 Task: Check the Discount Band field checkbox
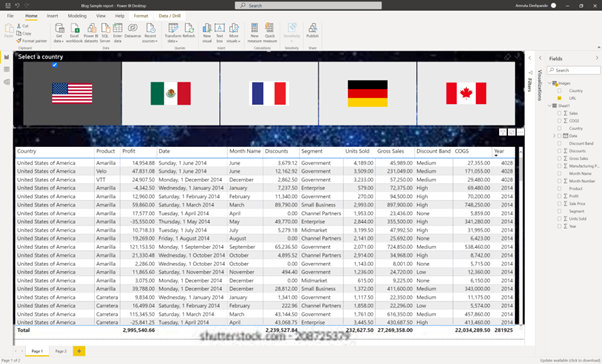[559, 143]
